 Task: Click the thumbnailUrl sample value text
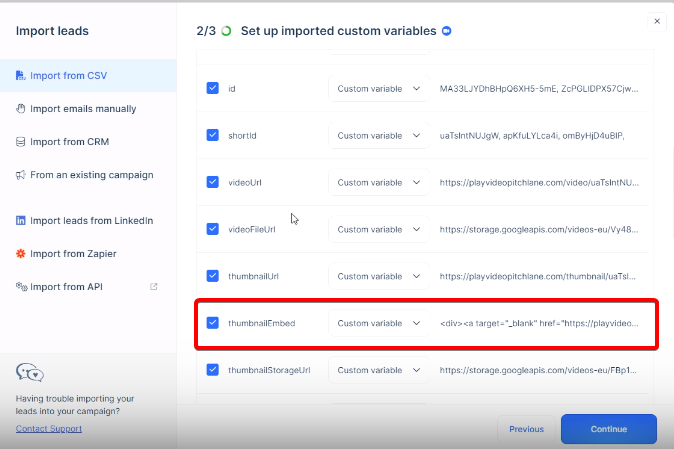[x=537, y=276]
